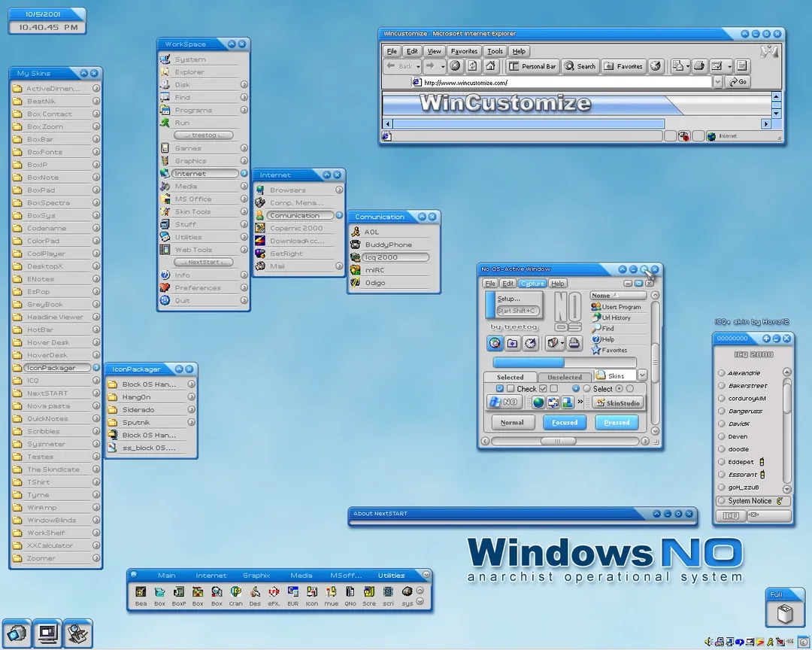This screenshot has width=812, height=650.
Task: Open Forward button dropdown arrow in Internet Explorer
Action: click(x=443, y=67)
